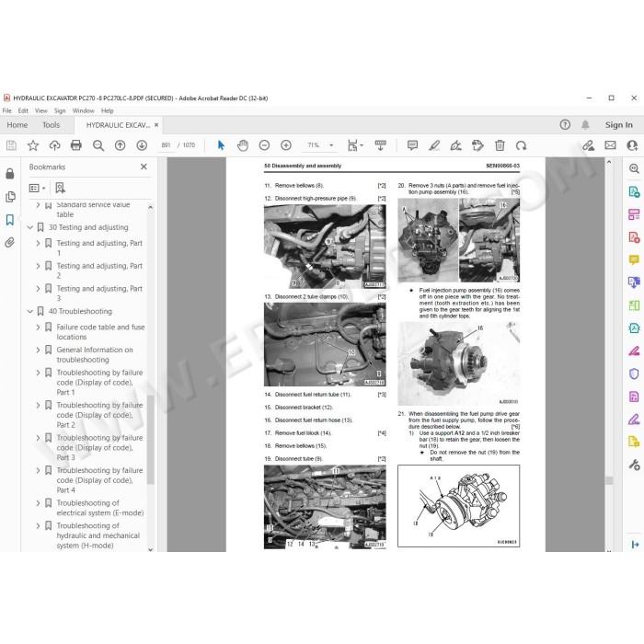644x644 pixels.
Task: Open the Export PDF tool in right pane
Action: [x=634, y=191]
